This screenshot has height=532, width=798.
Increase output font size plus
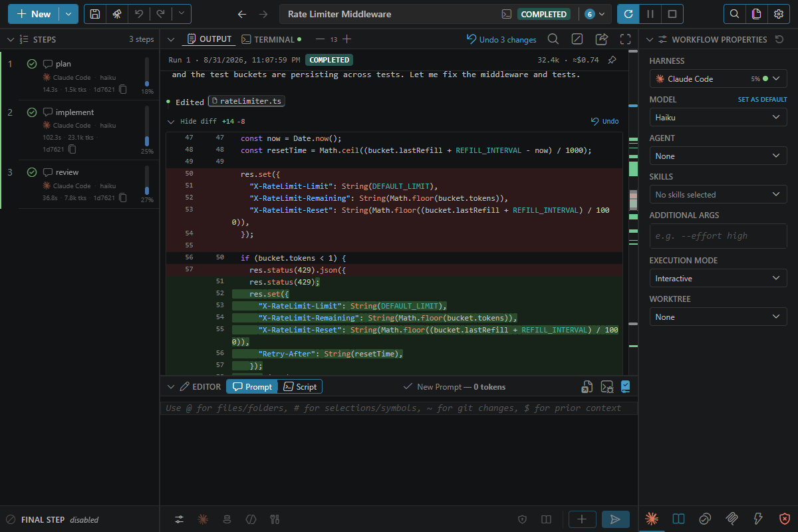[x=346, y=39]
